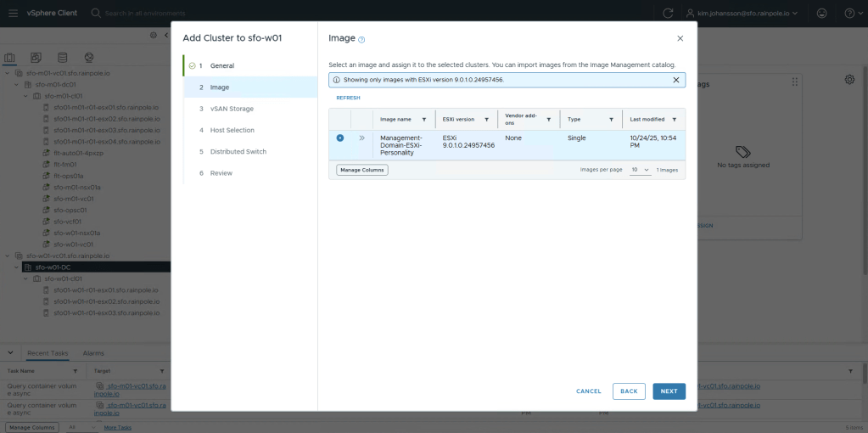Click the feedback smiley icon

[x=821, y=13]
